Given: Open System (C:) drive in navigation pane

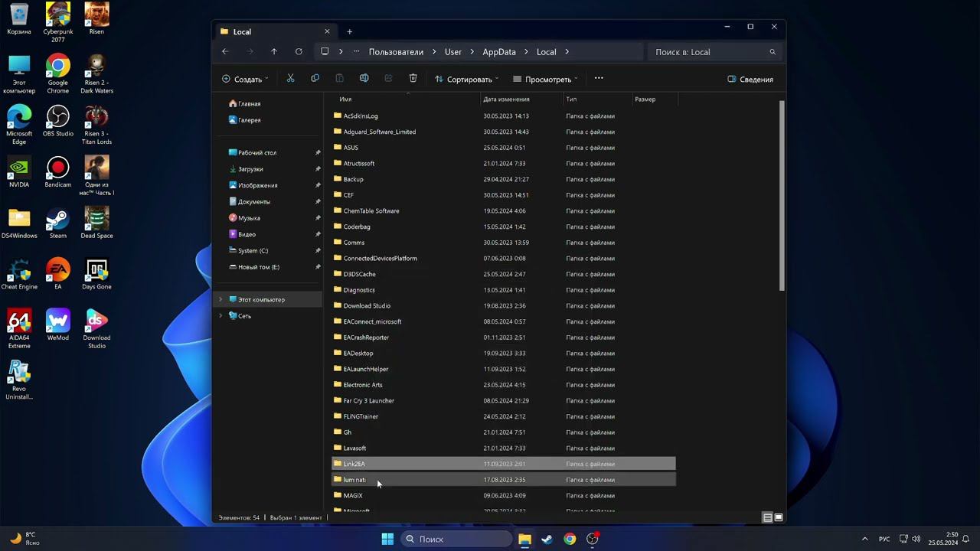Looking at the screenshot, I should tap(253, 250).
